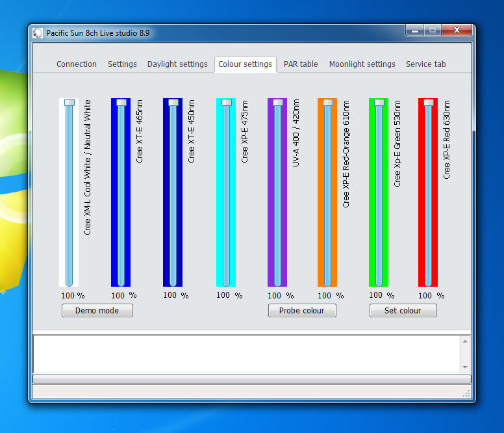Click the Cree XT-E 465nm slider handle
The width and height of the screenshot is (504, 433).
click(121, 102)
